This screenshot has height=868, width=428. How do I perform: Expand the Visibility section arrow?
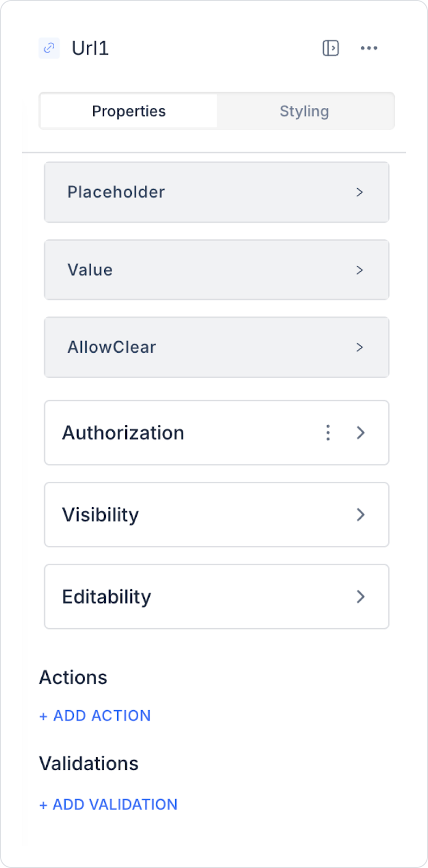pos(361,515)
